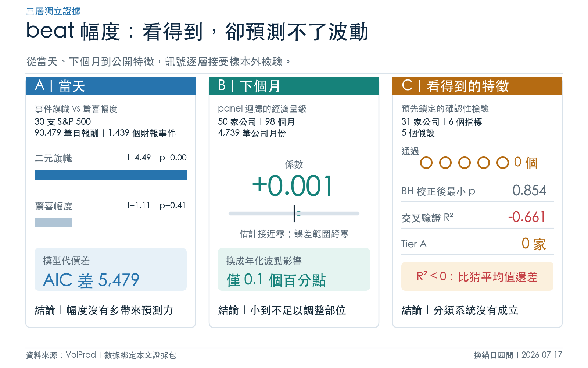This screenshot has height=368, width=588.
Task: Select the 'C | 看得到的特徵' panel header
Action: pos(477,86)
